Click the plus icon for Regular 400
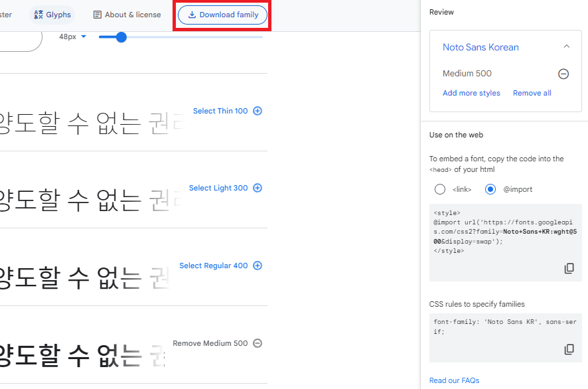This screenshot has width=588, height=389. click(257, 266)
